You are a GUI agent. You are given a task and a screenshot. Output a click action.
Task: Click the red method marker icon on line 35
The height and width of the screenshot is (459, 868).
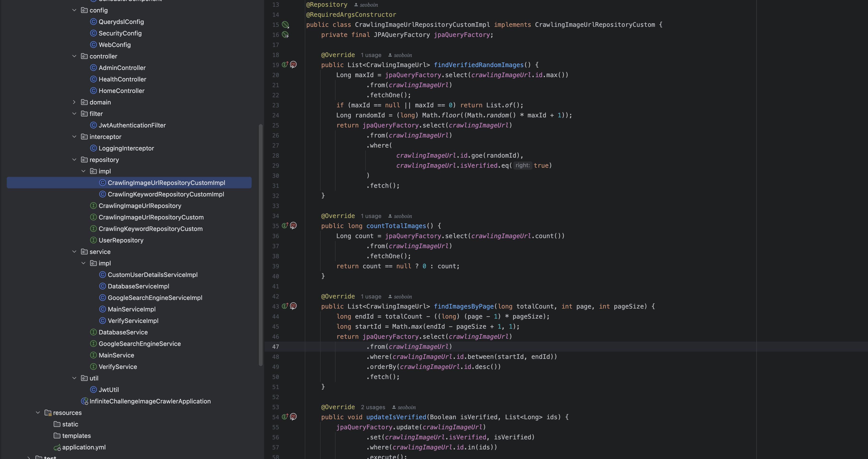tap(293, 226)
